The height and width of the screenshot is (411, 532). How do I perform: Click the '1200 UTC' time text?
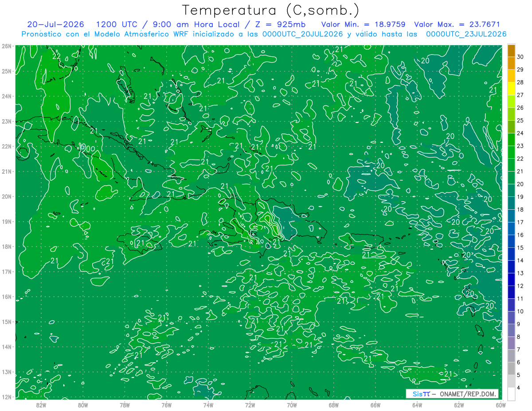click(x=117, y=24)
